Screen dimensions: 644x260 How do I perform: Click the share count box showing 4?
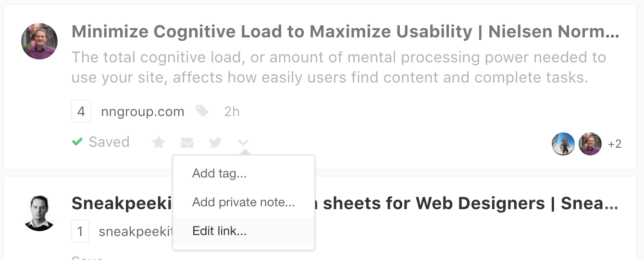click(x=81, y=112)
